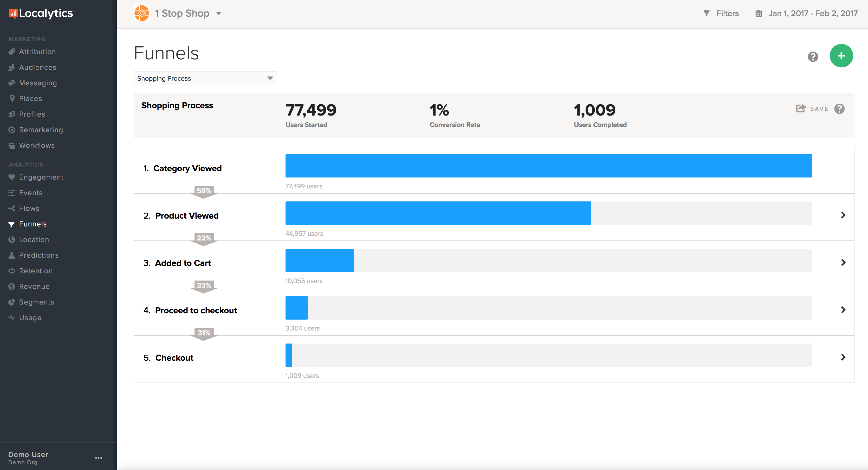Click the Save export icon

801,109
